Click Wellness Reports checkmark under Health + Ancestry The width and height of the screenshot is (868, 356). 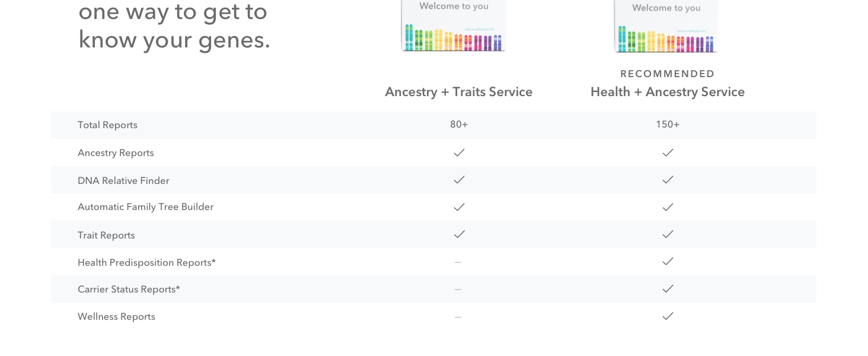(x=668, y=316)
